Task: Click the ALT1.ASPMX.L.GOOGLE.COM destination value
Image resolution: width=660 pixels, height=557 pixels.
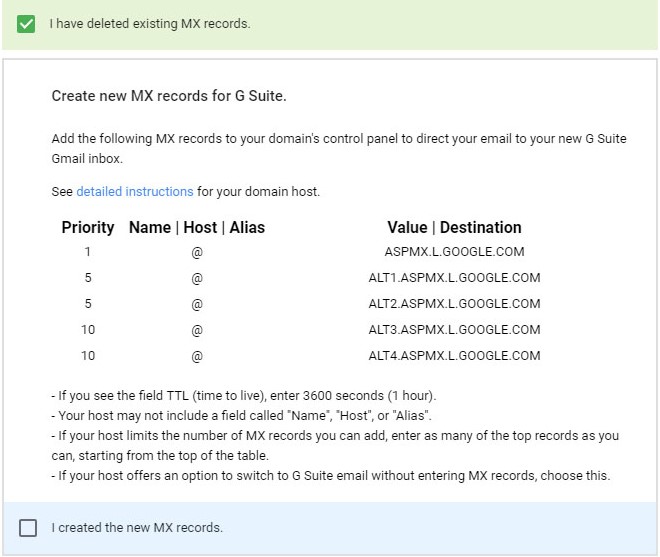Action: pyautogui.click(x=454, y=278)
